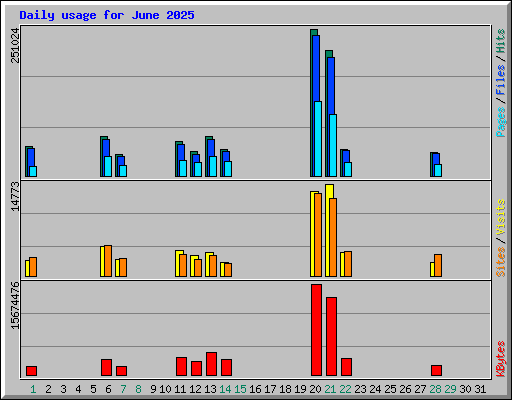Click day 28 on the x-axis
This screenshot has height=400, width=512.
pyautogui.click(x=435, y=389)
